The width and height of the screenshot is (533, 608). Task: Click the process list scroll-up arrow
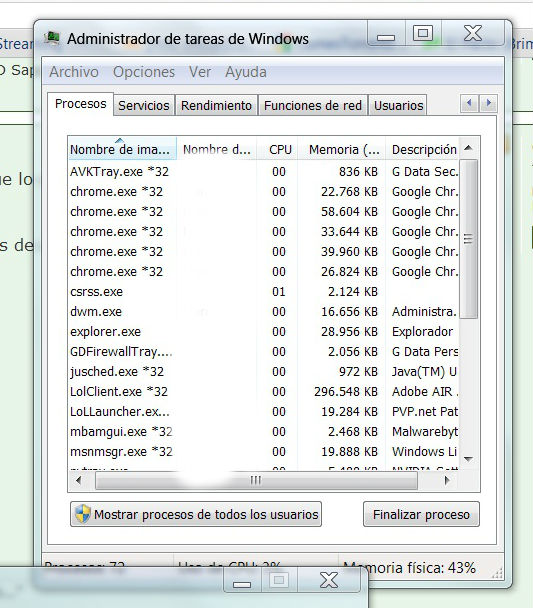pyautogui.click(x=468, y=148)
